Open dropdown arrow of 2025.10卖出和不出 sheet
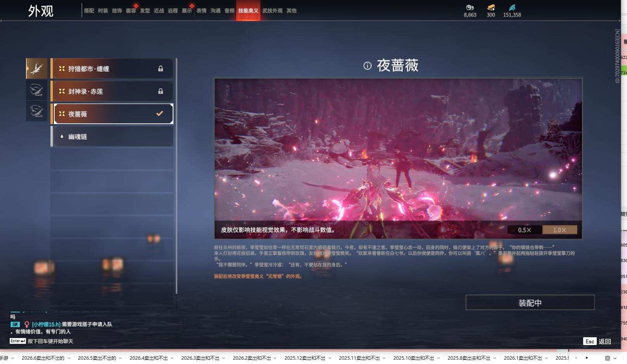The image size is (627, 364). [438, 358]
